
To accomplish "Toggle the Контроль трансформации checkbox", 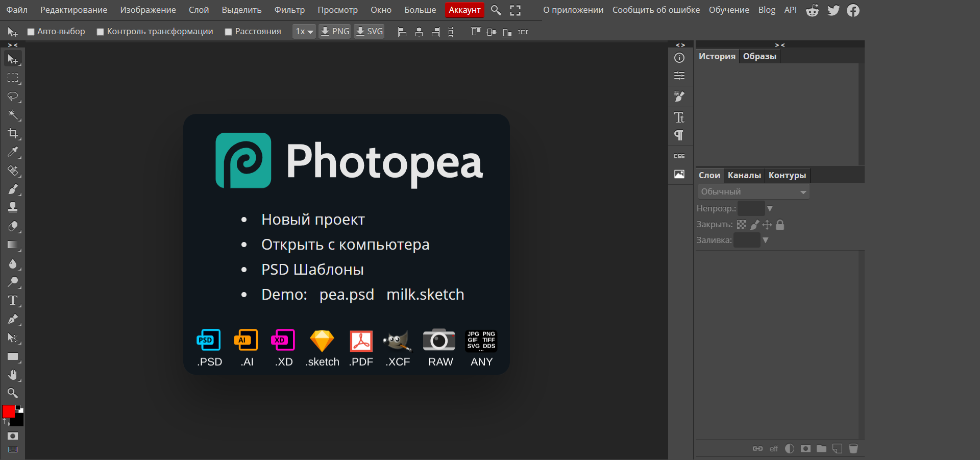I will [101, 32].
